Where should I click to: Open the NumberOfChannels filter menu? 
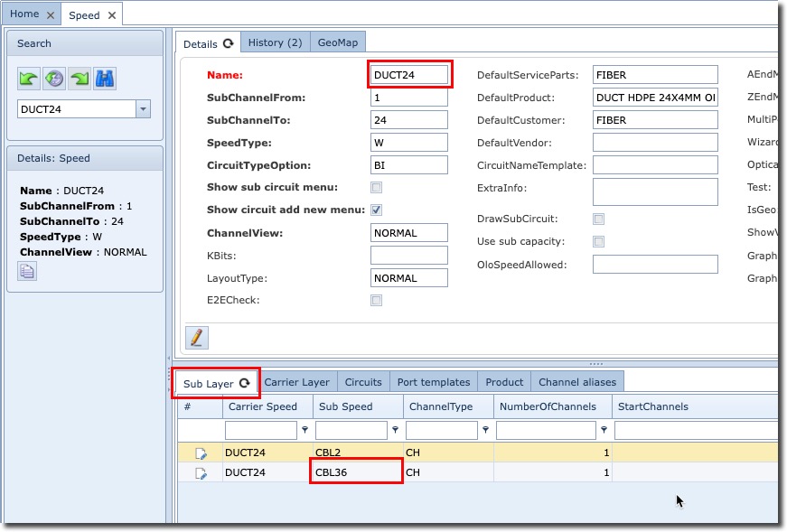click(x=604, y=431)
